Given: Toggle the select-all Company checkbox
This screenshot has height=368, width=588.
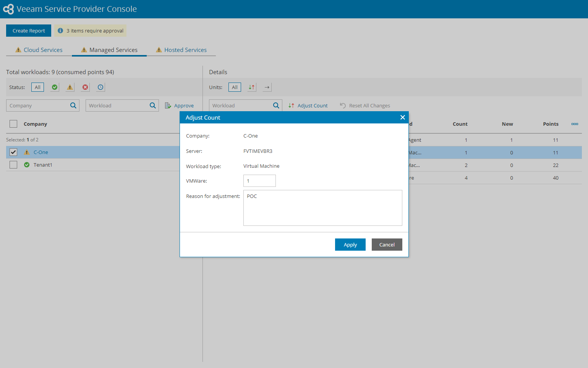Looking at the screenshot, I should (13, 124).
